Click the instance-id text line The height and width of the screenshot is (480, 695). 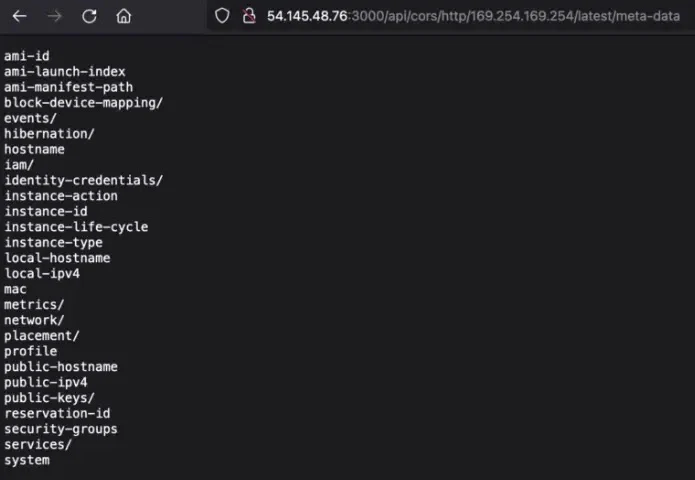pyautogui.click(x=46, y=211)
